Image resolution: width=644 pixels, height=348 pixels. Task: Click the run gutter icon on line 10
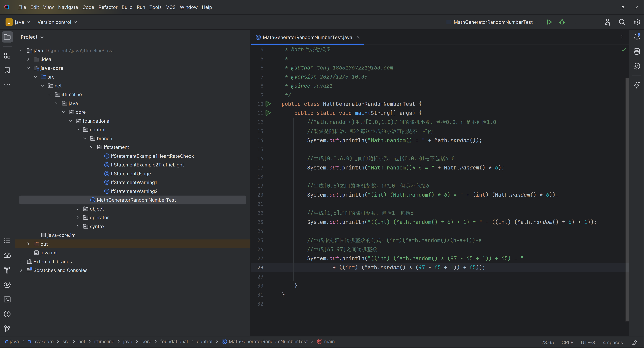pyautogui.click(x=268, y=104)
